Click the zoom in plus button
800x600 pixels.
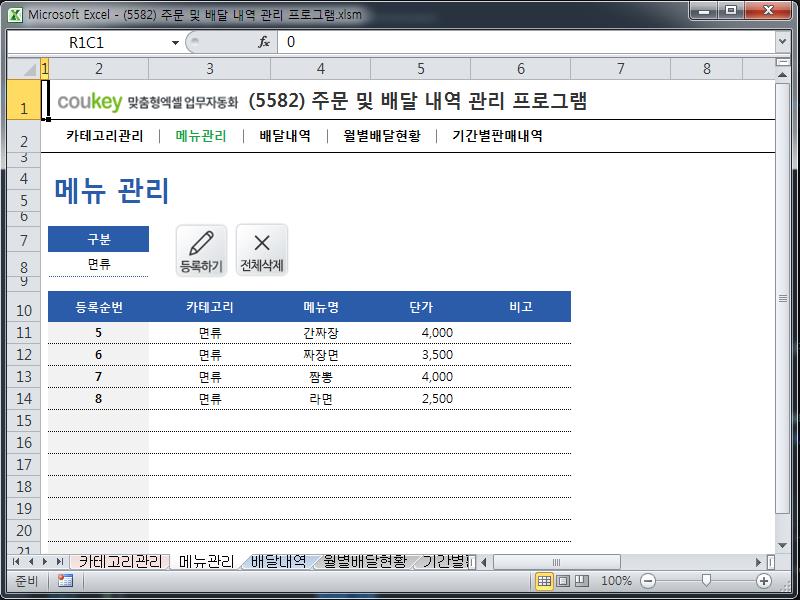coord(763,581)
